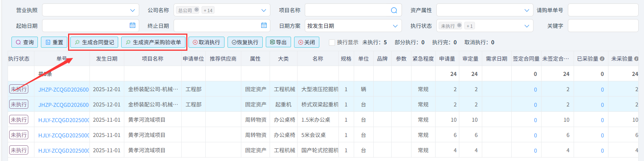Click the 关键字 input field
This screenshot has height=161, width=644.
(x=603, y=26)
